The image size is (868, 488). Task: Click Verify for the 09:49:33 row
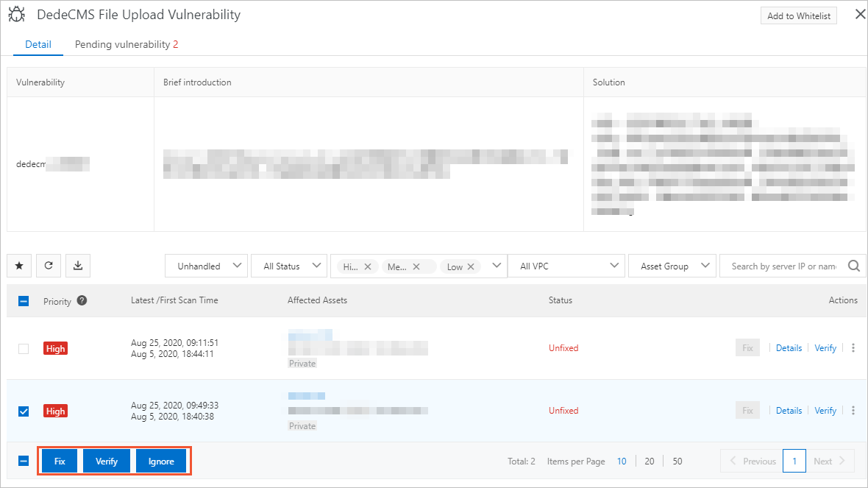click(x=825, y=411)
